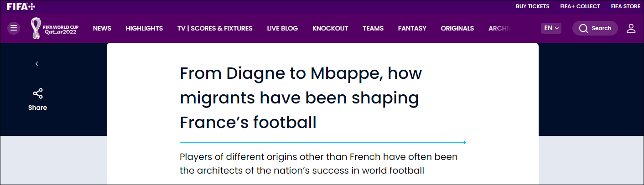The width and height of the screenshot is (644, 185).
Task: Click the Buy Tickets link
Action: coord(532,6)
